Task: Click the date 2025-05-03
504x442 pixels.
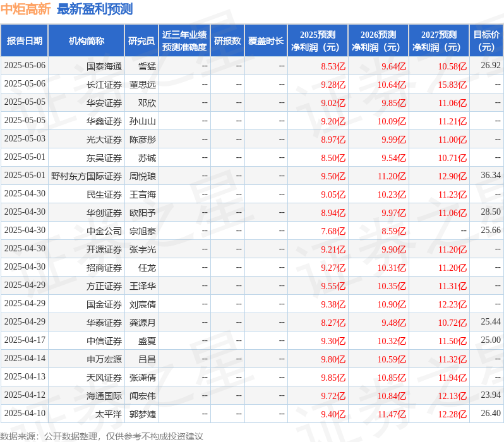Action: click(x=25, y=138)
